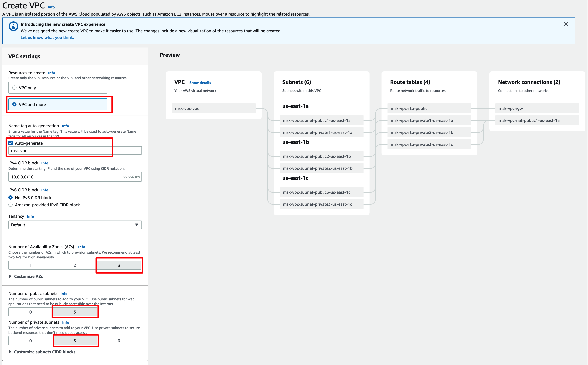The height and width of the screenshot is (365, 588).
Task: Select msk-vpc-nat-public1-us-east-1a network connection
Action: click(537, 120)
